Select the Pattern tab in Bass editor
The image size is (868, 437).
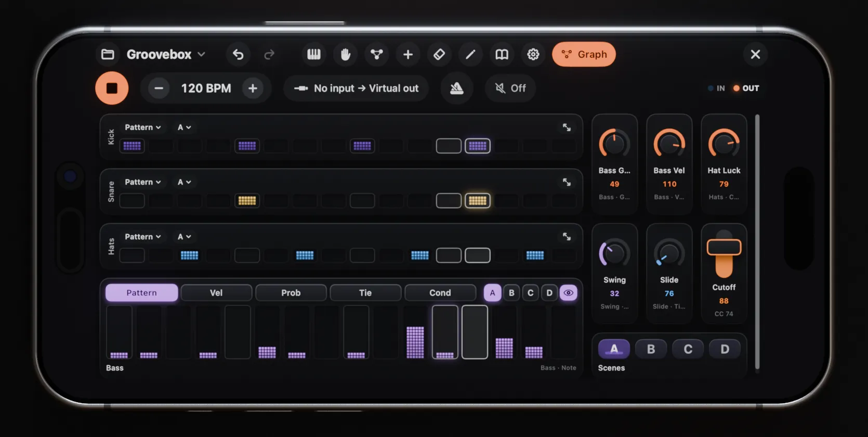(x=141, y=293)
